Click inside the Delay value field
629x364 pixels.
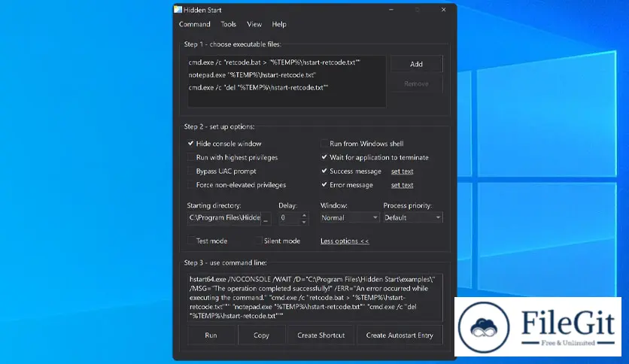coord(289,217)
